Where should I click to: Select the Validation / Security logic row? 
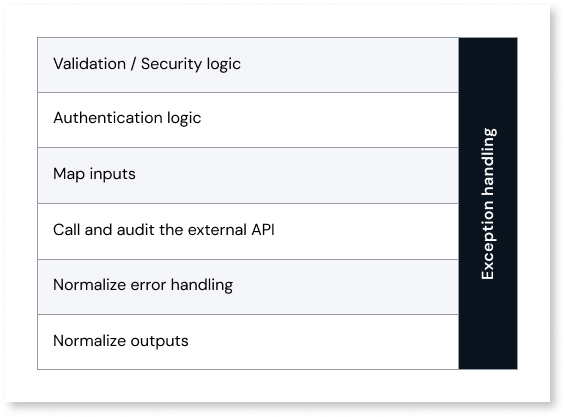tap(248, 65)
